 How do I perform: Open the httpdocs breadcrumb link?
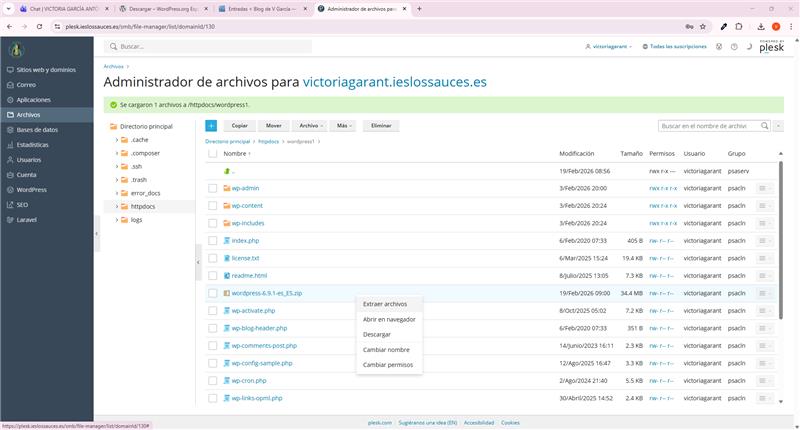[x=268, y=142]
